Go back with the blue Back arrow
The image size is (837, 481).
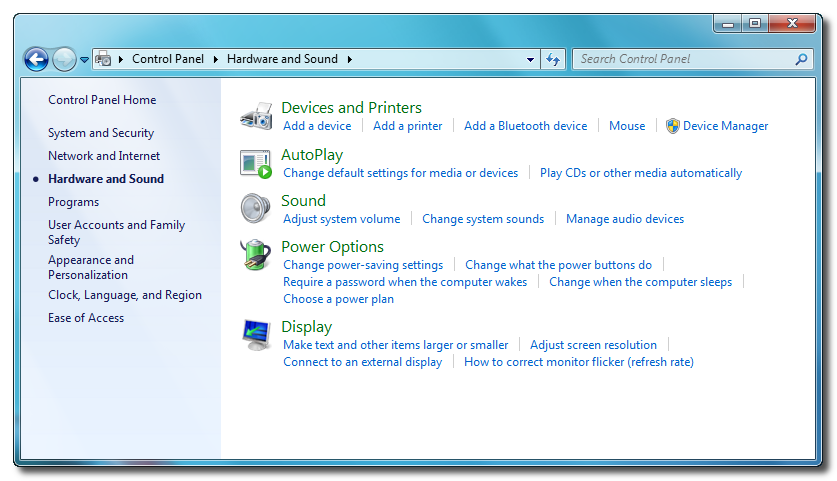pyautogui.click(x=36, y=59)
